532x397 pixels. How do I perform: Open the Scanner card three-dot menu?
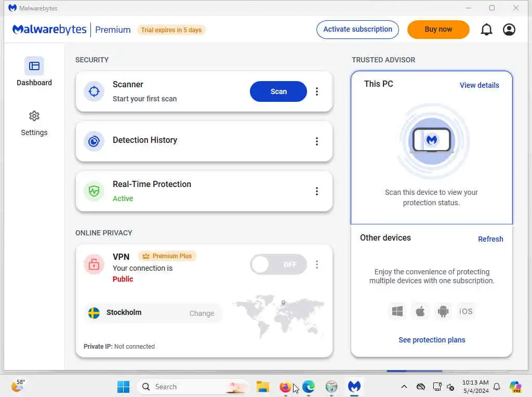[x=316, y=91]
